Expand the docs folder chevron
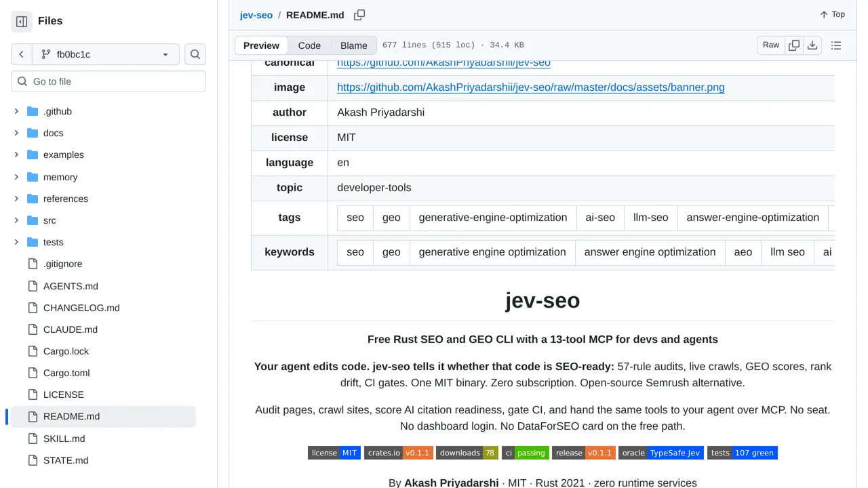Screen dimensions: 868x488 [16, 133]
